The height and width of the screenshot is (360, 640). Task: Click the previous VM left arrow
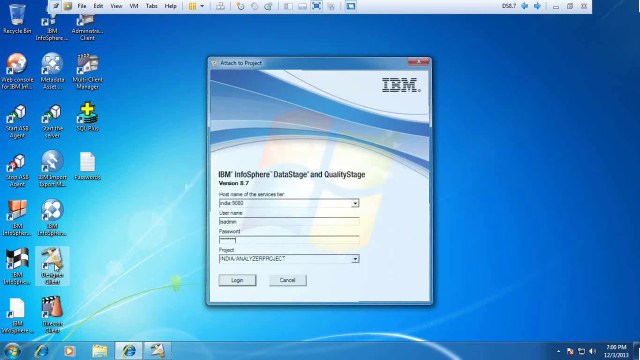pyautogui.click(x=524, y=6)
